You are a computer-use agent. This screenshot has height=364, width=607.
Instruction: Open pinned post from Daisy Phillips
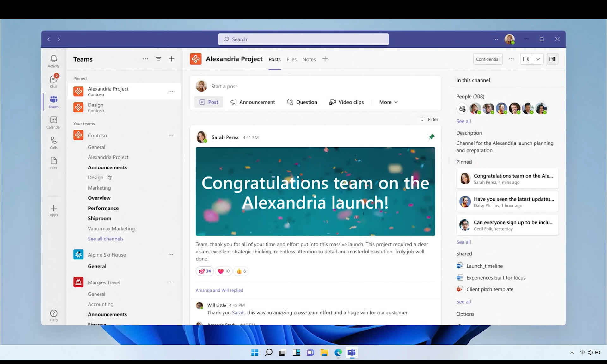click(x=507, y=202)
